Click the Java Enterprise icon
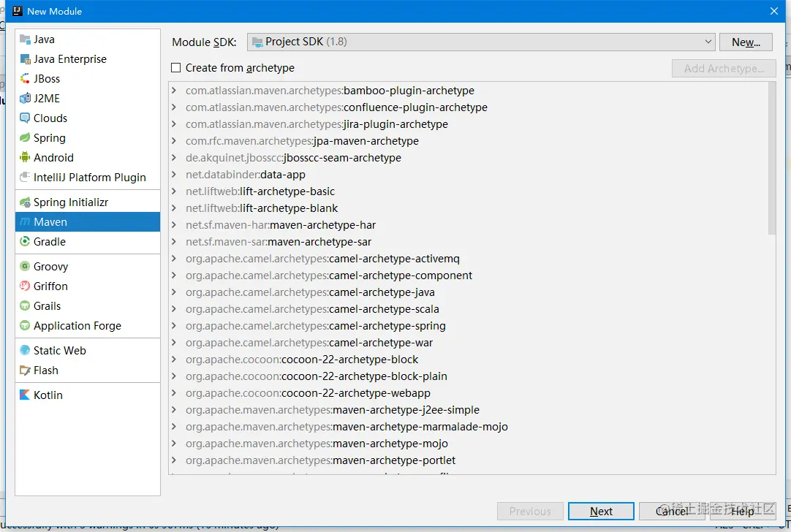The width and height of the screenshot is (791, 532). 25,59
